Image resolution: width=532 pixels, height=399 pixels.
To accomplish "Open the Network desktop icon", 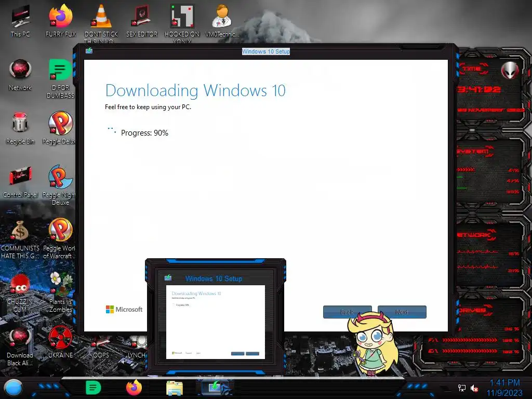I will 20,75.
